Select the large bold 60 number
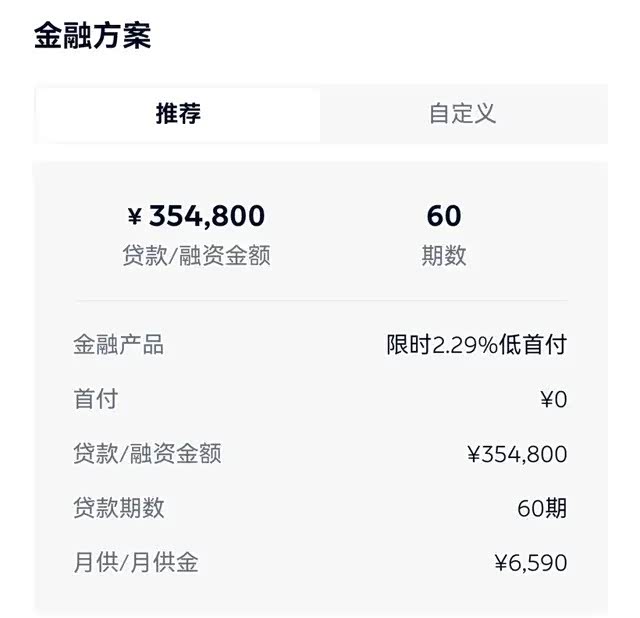 click(x=444, y=216)
